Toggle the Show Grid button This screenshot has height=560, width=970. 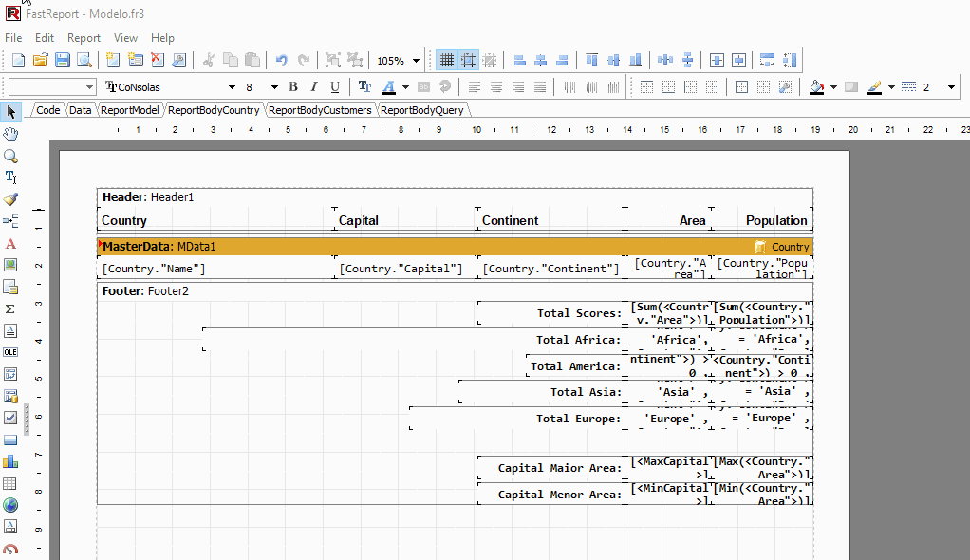[x=447, y=60]
